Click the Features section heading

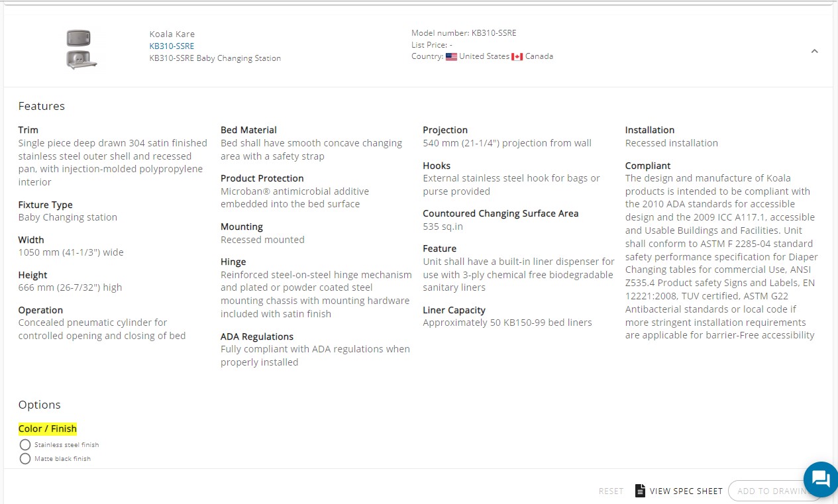click(x=42, y=106)
